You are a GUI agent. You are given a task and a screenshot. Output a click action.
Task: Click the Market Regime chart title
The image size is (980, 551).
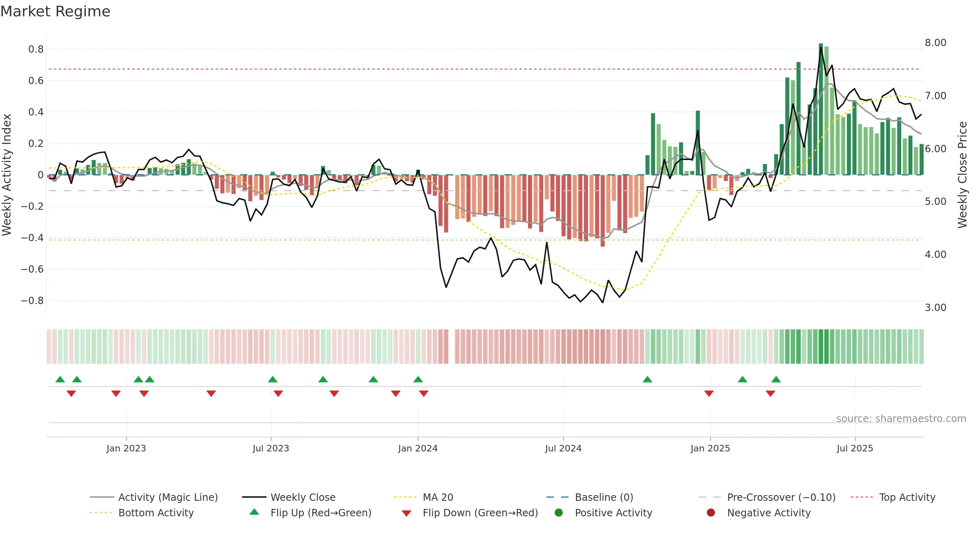(x=55, y=11)
